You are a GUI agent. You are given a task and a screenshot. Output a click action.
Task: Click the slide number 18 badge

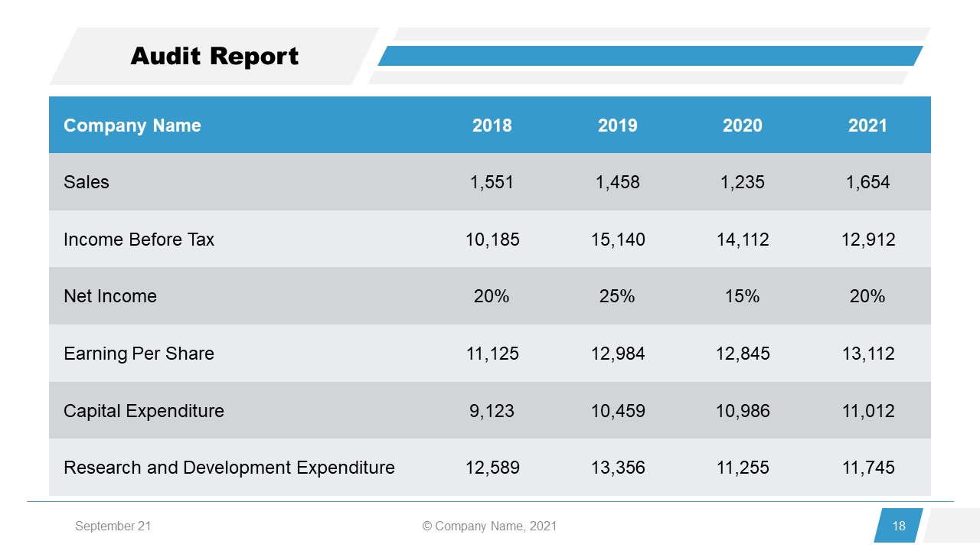[x=898, y=526]
